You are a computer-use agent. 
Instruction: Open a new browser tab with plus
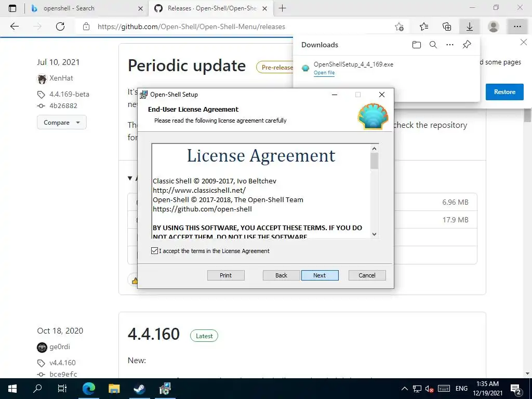point(282,8)
